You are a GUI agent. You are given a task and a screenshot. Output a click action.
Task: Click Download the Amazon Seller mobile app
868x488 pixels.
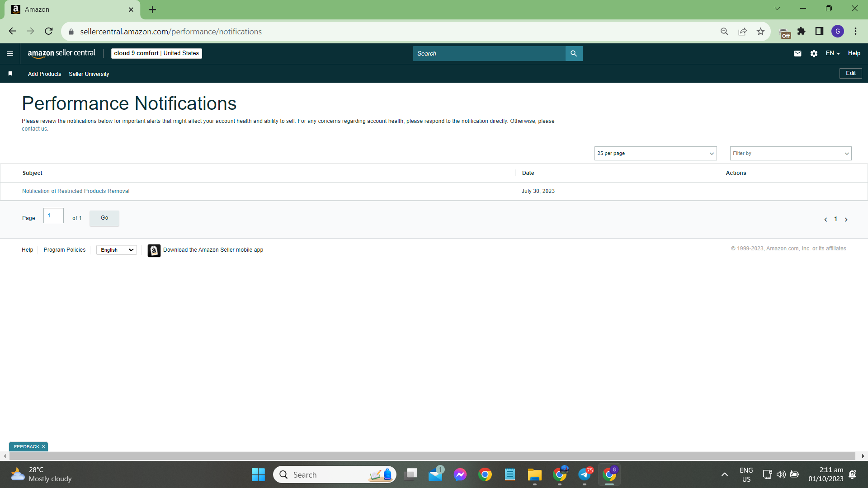[213, 250]
